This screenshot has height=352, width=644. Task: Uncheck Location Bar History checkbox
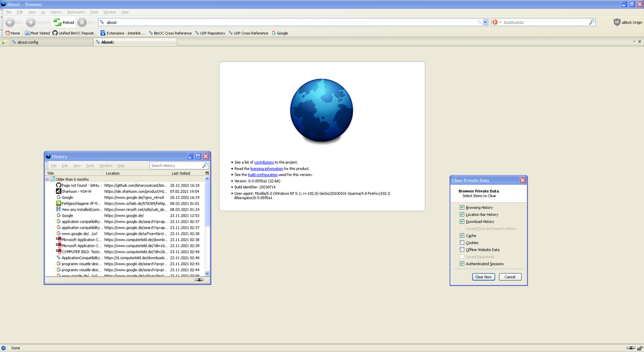coord(462,214)
